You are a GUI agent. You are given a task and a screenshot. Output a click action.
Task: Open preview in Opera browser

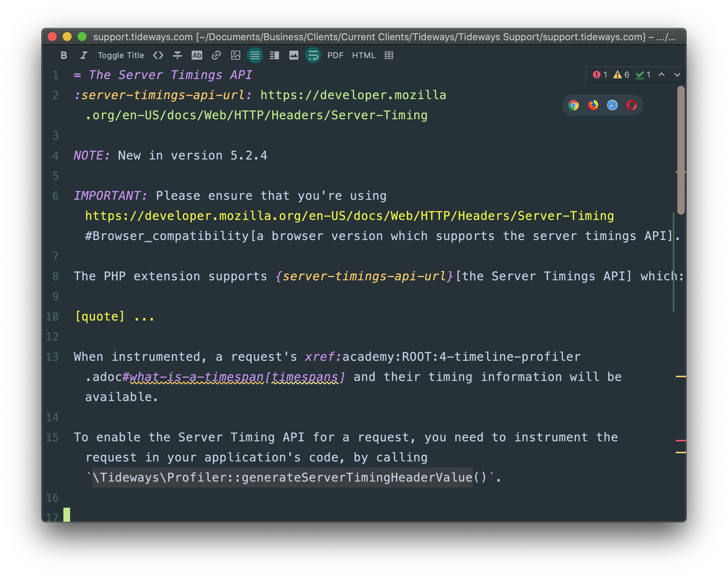(632, 105)
